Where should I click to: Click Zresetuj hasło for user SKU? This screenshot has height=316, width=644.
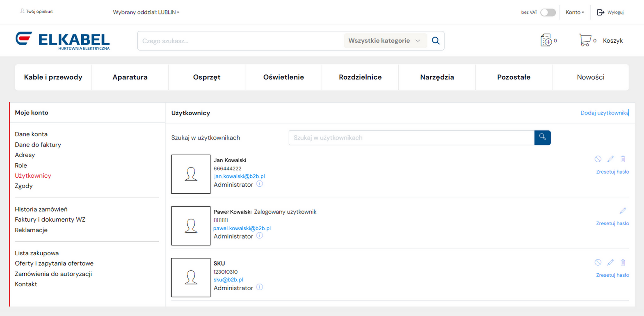tap(612, 275)
